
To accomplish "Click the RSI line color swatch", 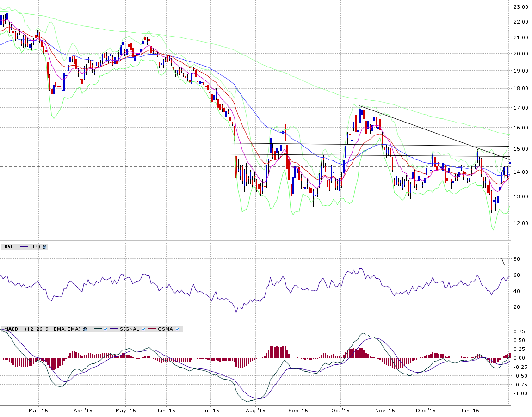I will tap(25, 246).
